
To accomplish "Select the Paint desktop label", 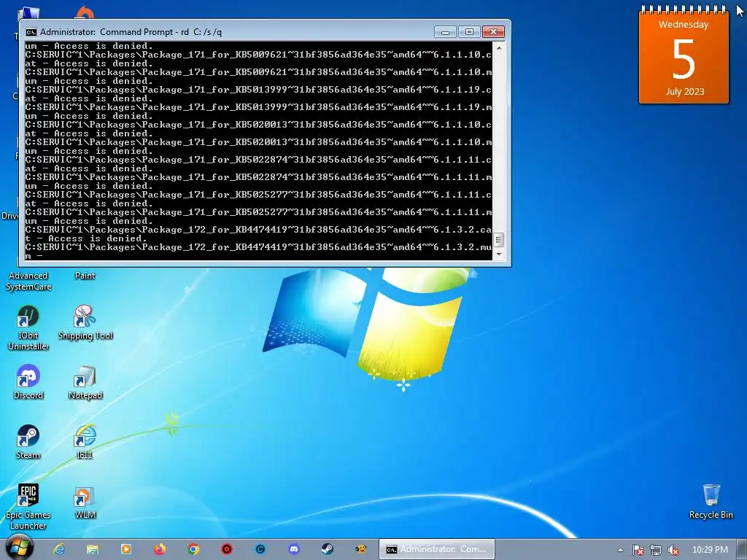I will click(85, 276).
